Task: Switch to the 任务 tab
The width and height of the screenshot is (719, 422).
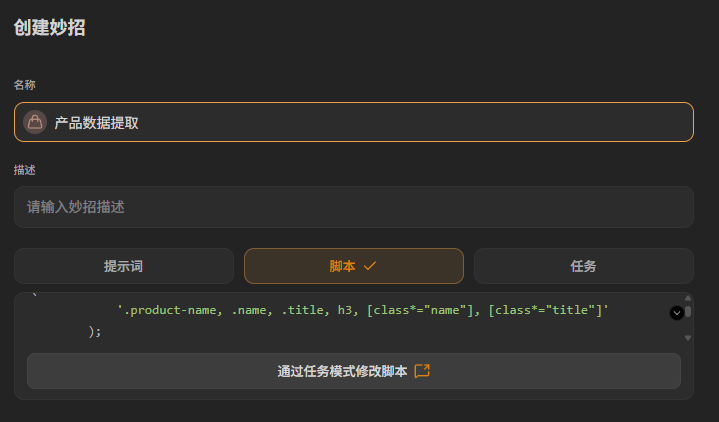Action: [584, 266]
